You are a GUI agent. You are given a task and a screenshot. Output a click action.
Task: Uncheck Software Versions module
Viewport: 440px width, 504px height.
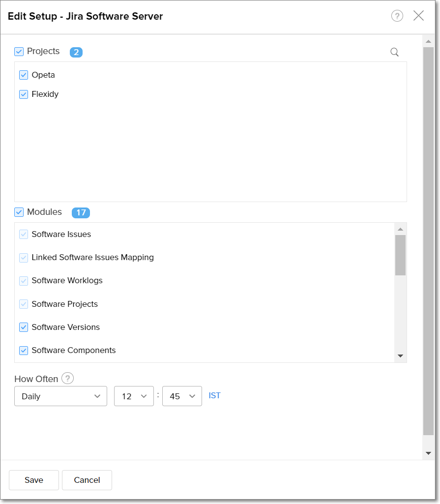24,327
